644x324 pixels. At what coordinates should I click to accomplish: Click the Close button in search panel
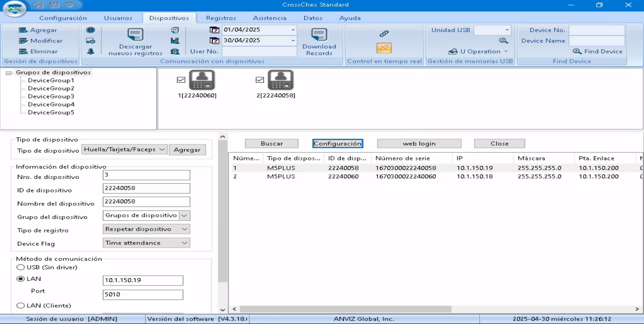click(499, 144)
